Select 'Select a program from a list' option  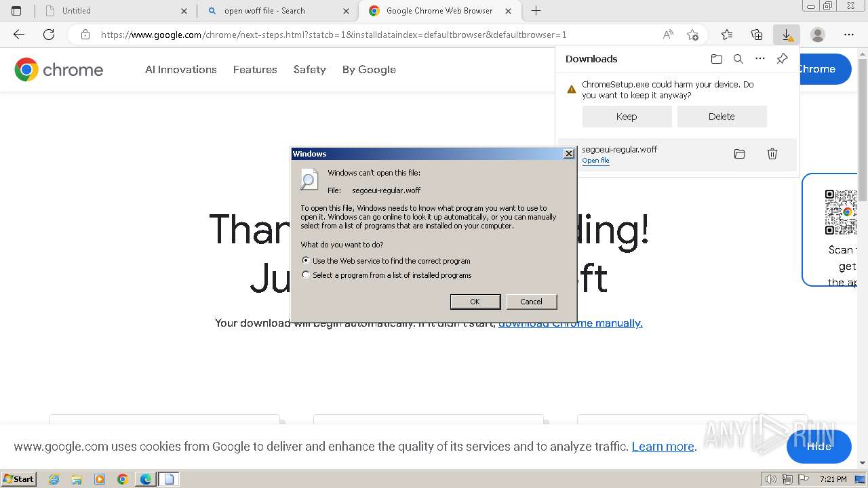tap(387, 275)
